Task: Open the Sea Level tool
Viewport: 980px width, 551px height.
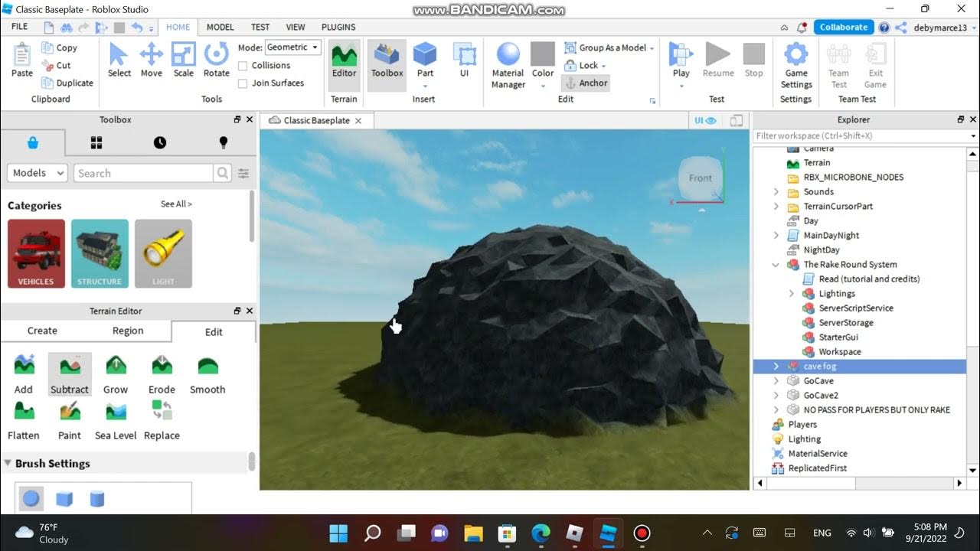Action: 116,420
